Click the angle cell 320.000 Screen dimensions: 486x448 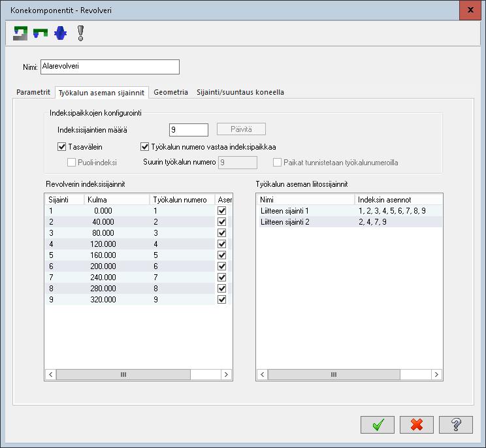click(x=103, y=300)
